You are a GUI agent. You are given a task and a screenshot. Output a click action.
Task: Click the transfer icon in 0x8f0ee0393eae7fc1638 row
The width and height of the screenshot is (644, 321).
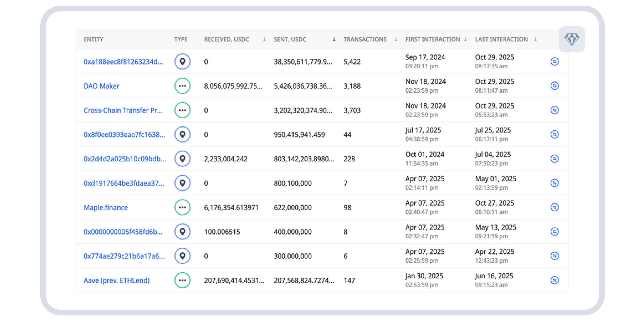pos(554,134)
